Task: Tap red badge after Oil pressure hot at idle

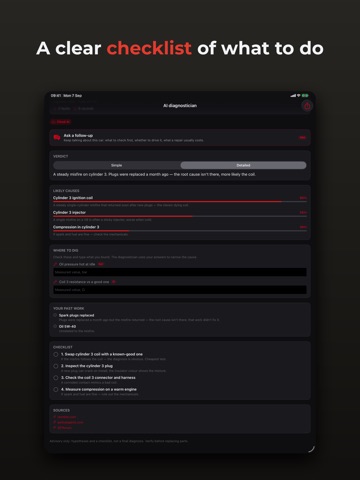Action: click(x=101, y=264)
